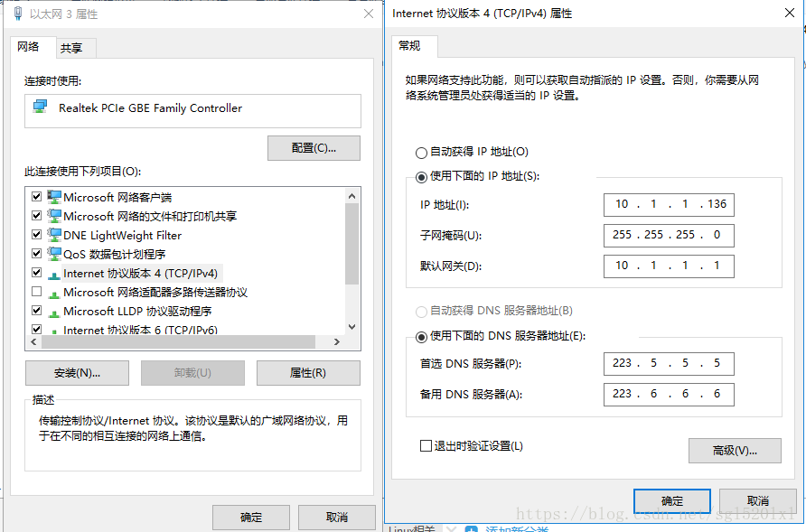Toggle Microsoft LLDP 协议驱动程序 checkbox
806x532 pixels.
tap(36, 311)
